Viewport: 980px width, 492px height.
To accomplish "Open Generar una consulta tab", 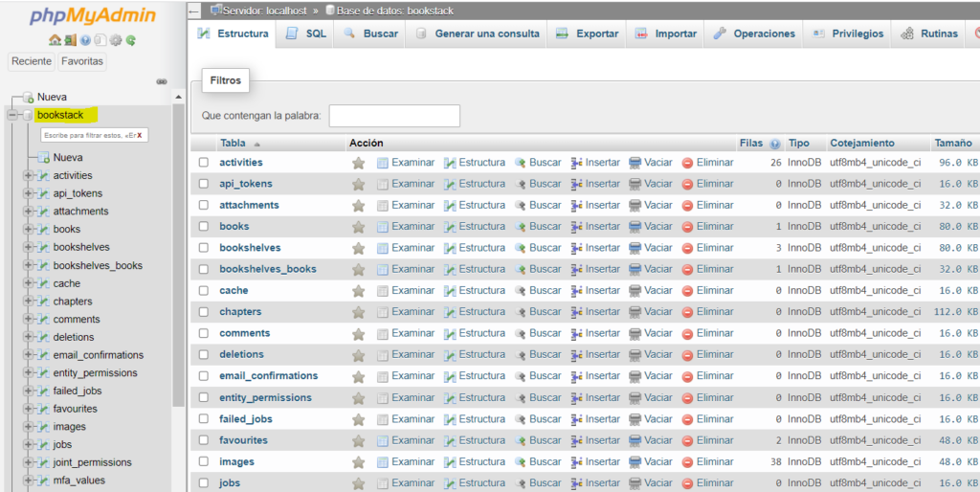I will pos(477,34).
